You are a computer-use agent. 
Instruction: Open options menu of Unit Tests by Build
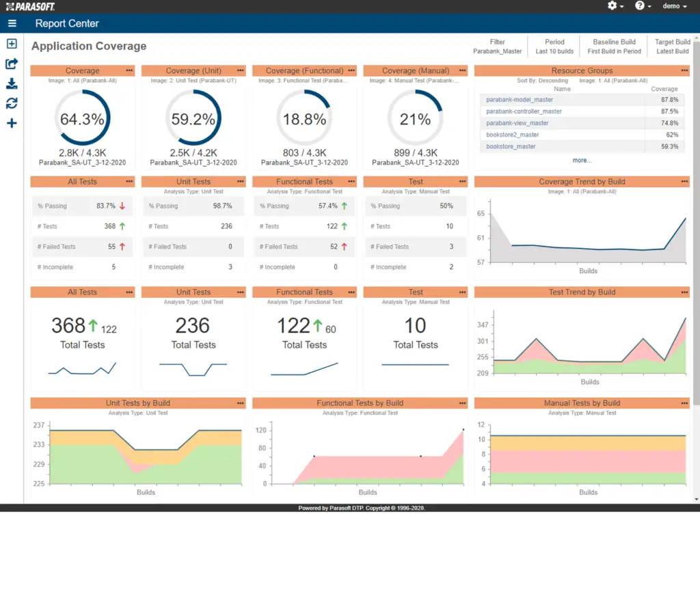[240, 403]
